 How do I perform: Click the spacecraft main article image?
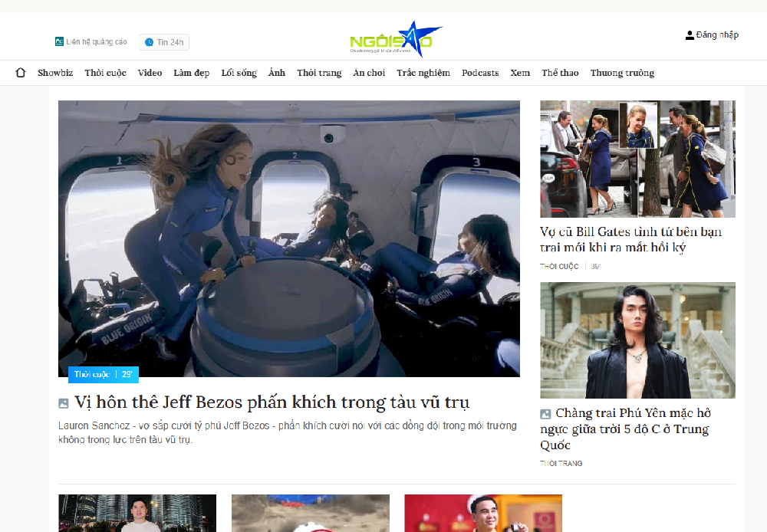288,238
